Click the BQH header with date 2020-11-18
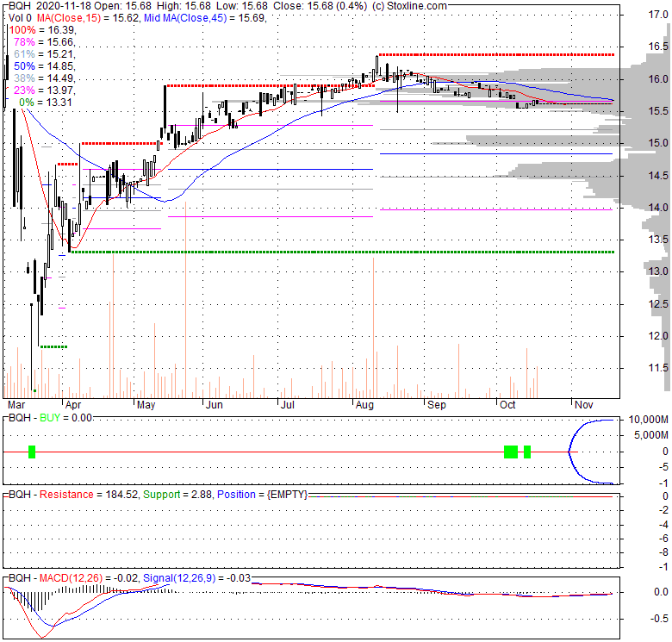Viewport: 672px width, 642px height. (50, 6)
